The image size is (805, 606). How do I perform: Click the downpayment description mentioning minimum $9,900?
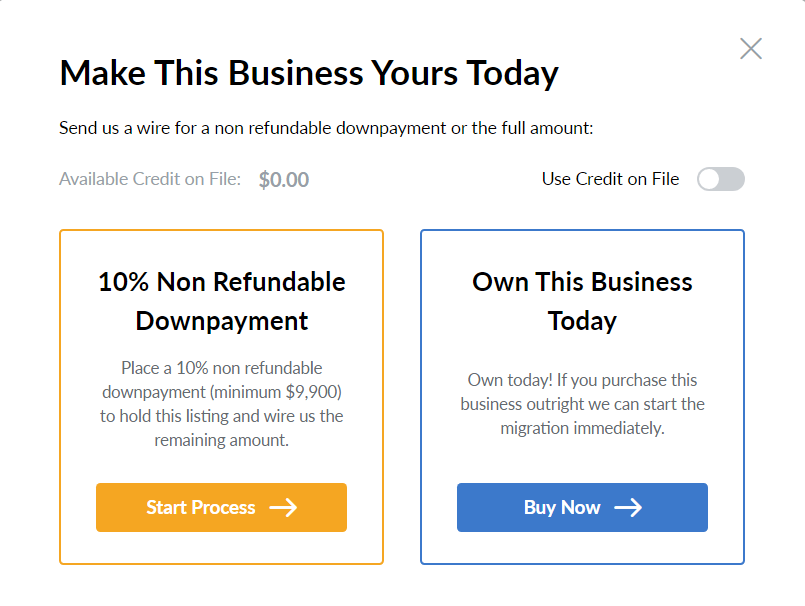click(x=221, y=404)
